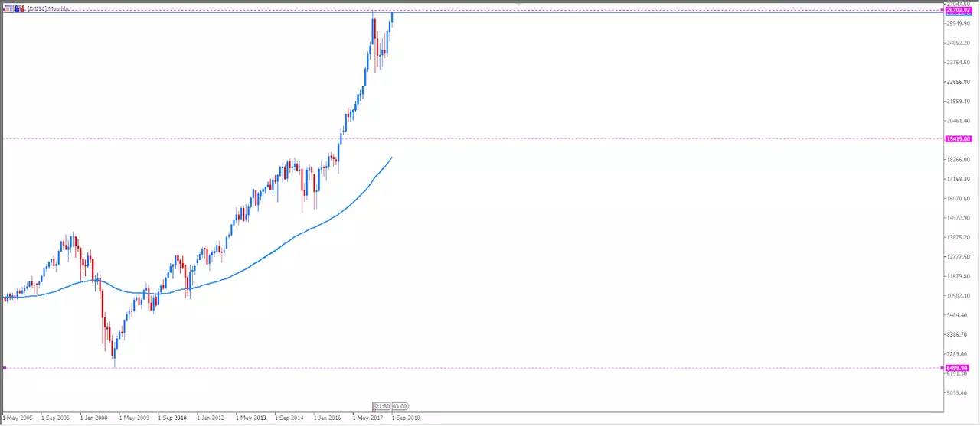The image size is (980, 426).
Task: Click the 1 Jan 2008 date label
Action: pyautogui.click(x=96, y=418)
